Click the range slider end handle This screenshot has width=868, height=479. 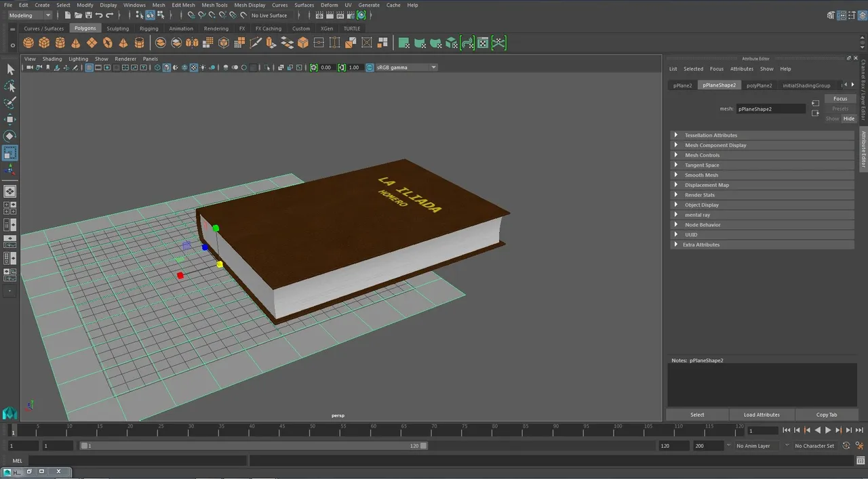424,446
